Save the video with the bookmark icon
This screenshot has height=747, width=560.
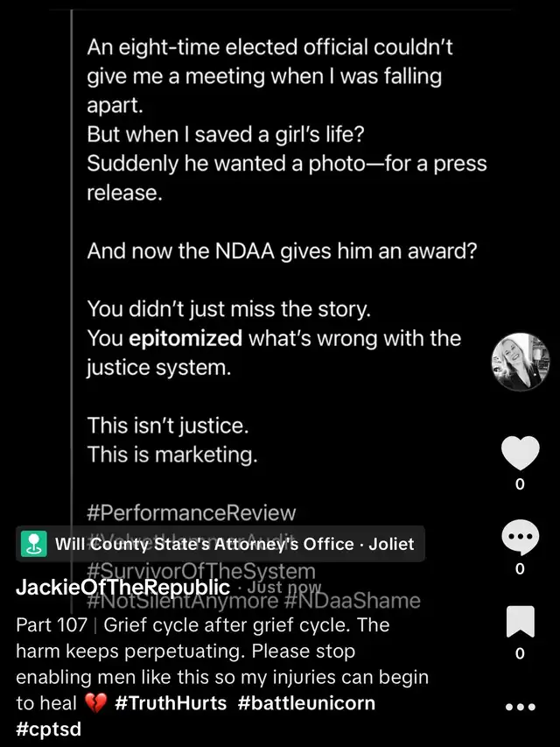[x=520, y=623]
